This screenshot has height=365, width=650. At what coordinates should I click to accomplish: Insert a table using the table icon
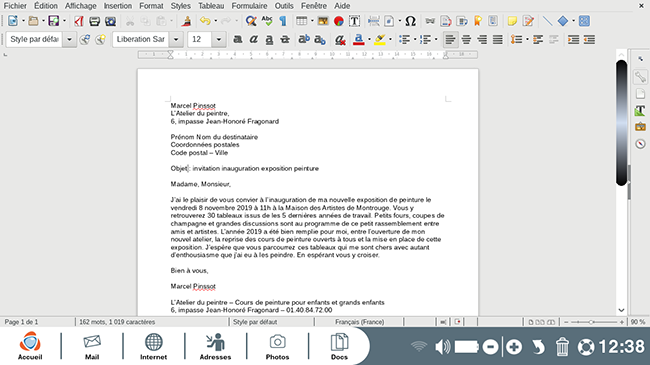(x=301, y=21)
